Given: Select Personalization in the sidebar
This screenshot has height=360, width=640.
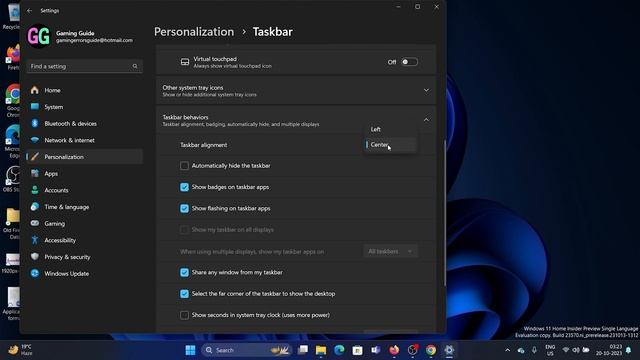Looking at the screenshot, I should tap(84, 157).
